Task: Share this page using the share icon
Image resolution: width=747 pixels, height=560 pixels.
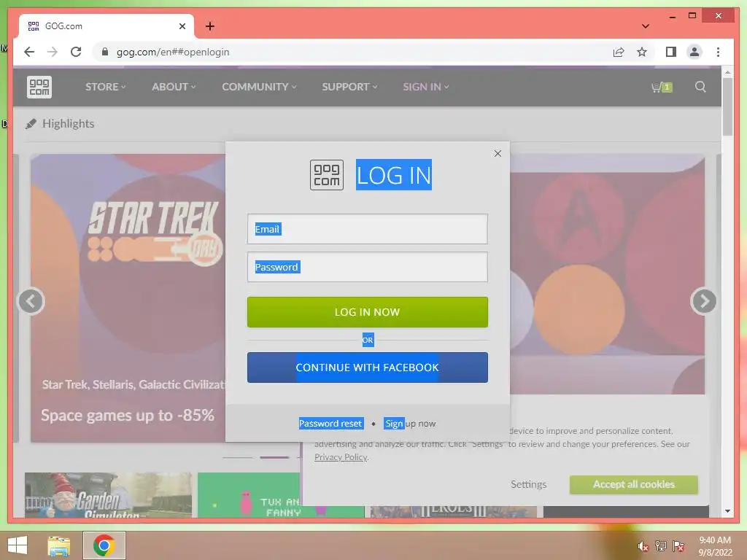Action: point(619,52)
